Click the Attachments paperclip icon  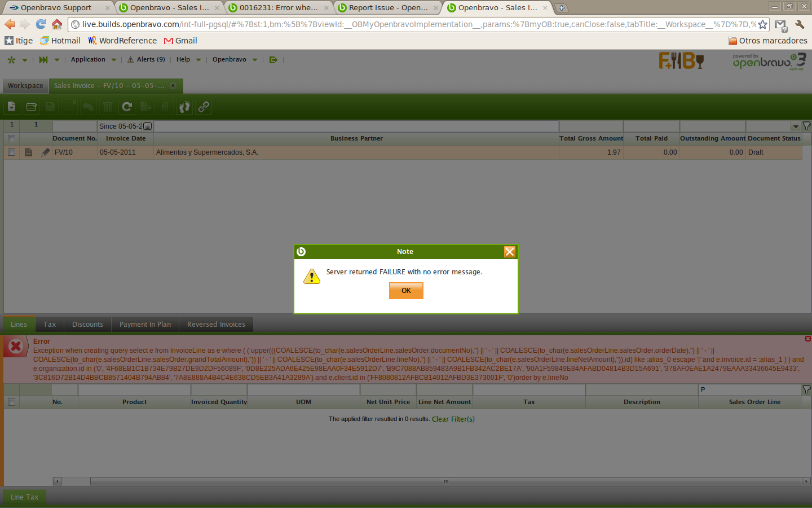point(165,107)
